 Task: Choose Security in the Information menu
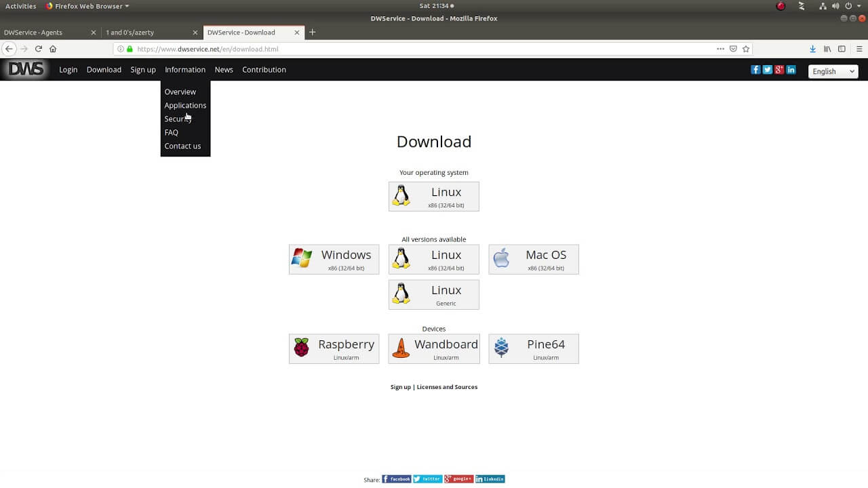point(178,119)
